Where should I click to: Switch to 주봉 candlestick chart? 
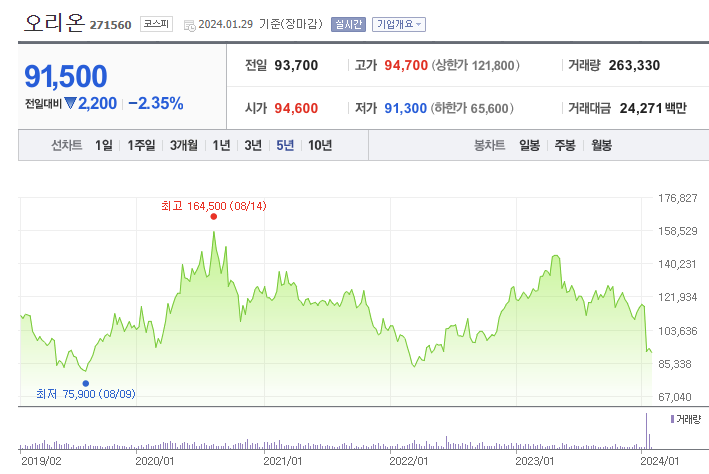coord(565,145)
